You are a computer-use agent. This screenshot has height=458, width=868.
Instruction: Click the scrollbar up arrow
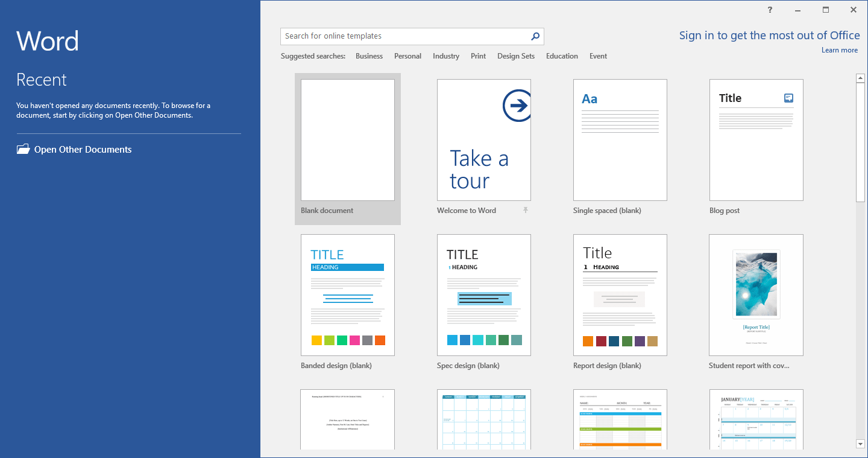(860, 77)
